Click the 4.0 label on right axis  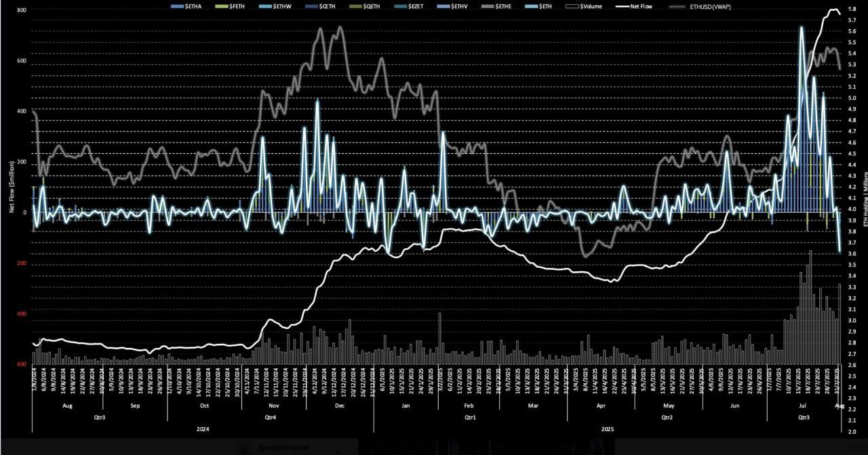(852, 210)
